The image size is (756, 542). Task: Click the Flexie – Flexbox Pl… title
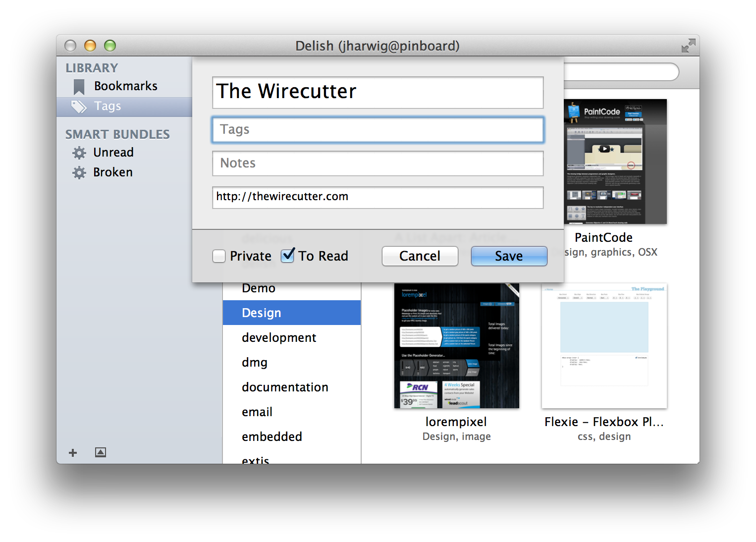[604, 422]
